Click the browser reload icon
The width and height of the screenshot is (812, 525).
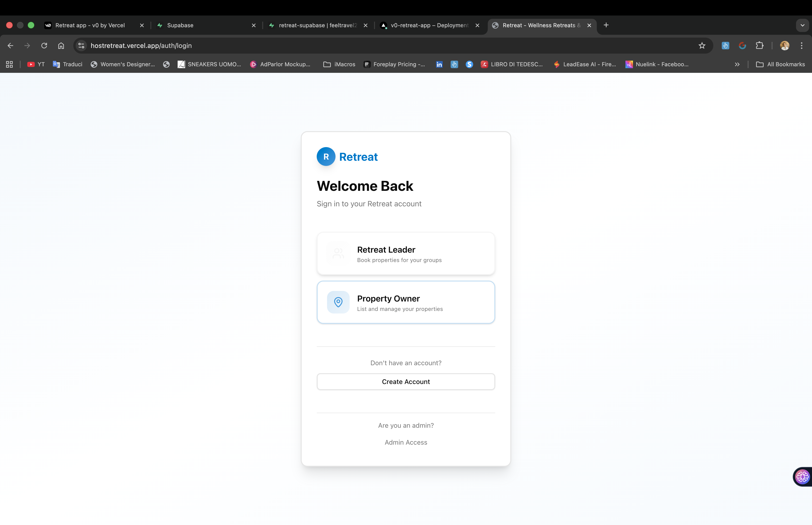(x=44, y=46)
